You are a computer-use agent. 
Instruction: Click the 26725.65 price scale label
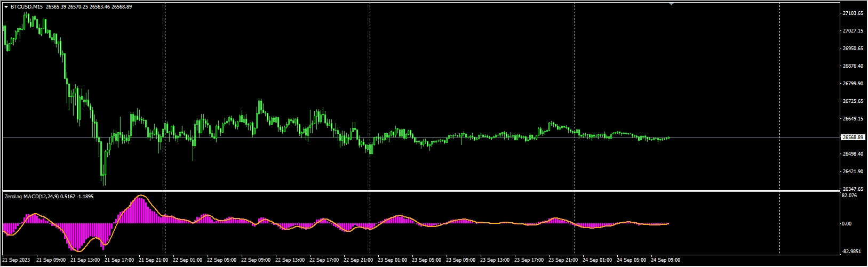pyautogui.click(x=853, y=101)
